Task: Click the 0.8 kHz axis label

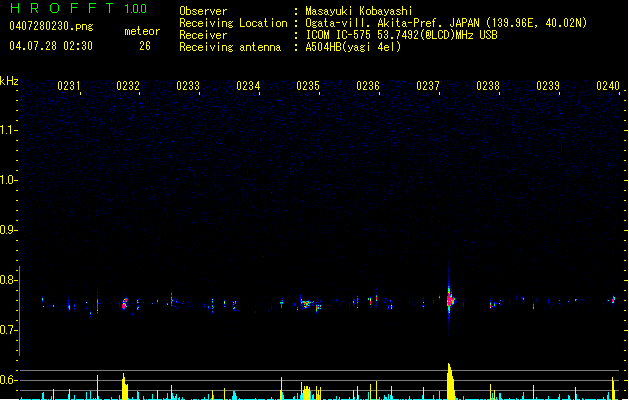Action: (x=8, y=280)
